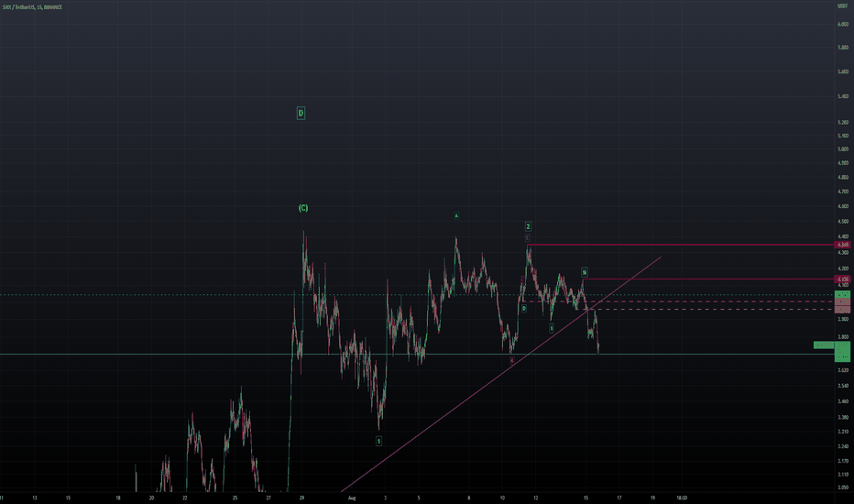This screenshot has height=504, width=854.
Task: Click the 5.600 price axis label
Action: tap(843, 71)
